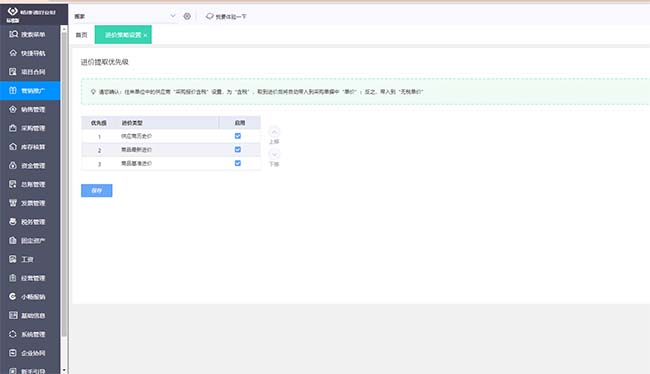Open 新手引导 at the sidebar bottom
The width and height of the screenshot is (650, 374).
[x=27, y=371]
